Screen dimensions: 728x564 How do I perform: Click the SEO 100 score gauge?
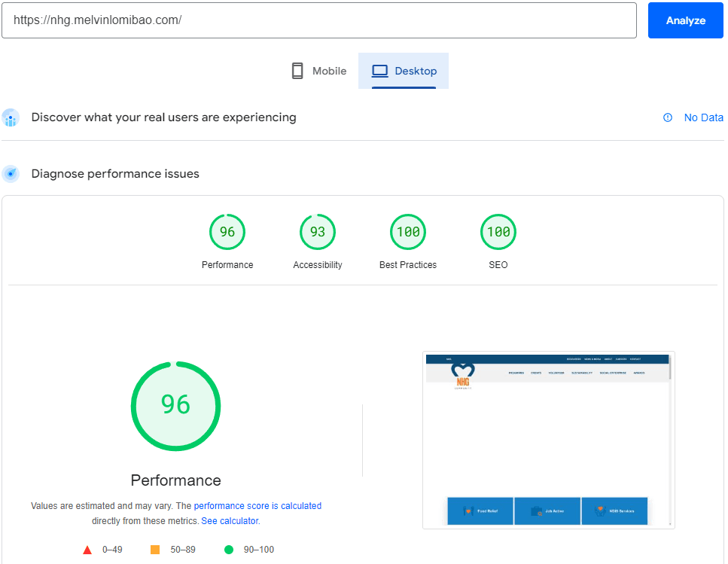point(498,232)
